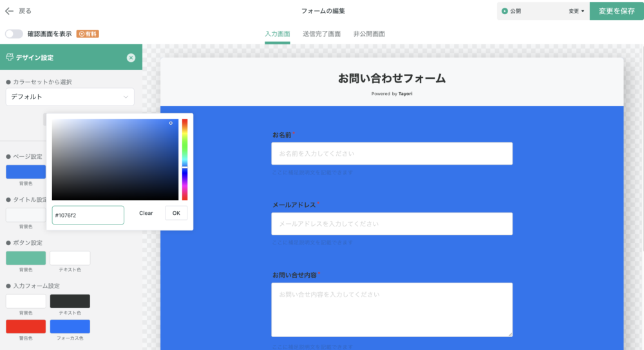Click the green 公開 status icon
The image size is (644, 350).
click(x=505, y=11)
